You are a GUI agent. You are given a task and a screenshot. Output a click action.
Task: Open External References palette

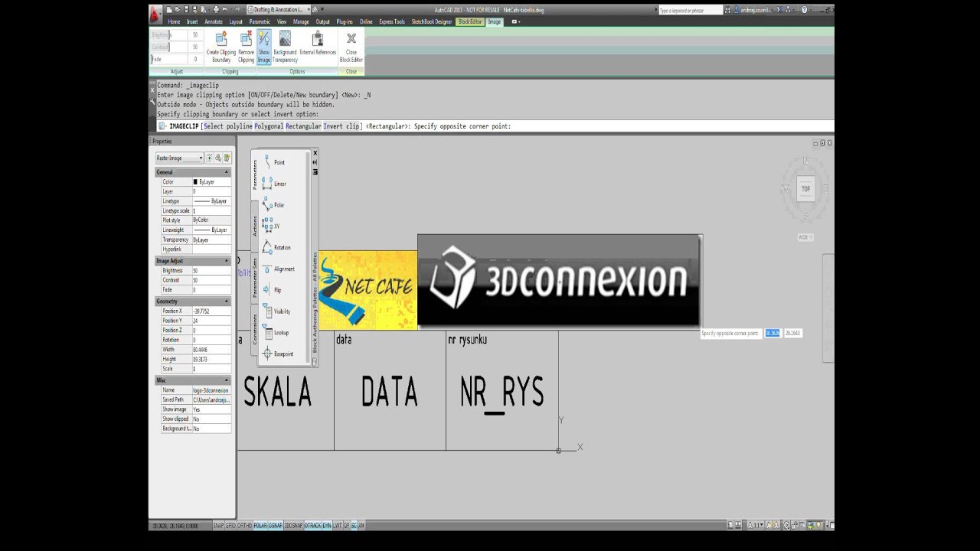tap(318, 44)
